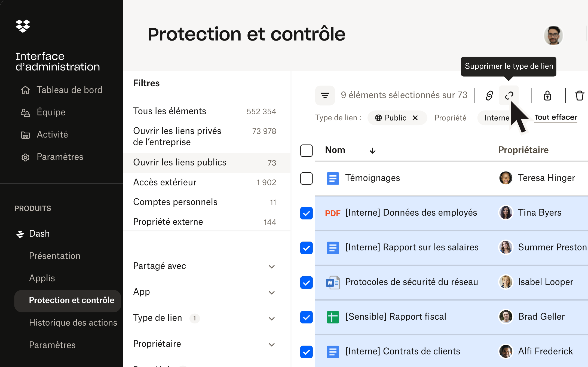The height and width of the screenshot is (367, 588).
Task: Go to Historique des actions
Action: tap(73, 323)
